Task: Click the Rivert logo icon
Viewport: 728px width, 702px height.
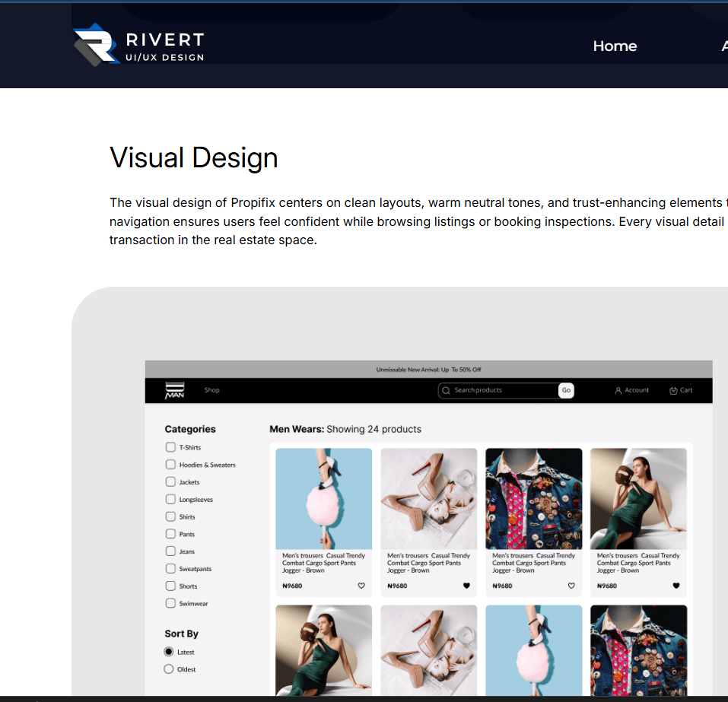Action: [x=95, y=44]
